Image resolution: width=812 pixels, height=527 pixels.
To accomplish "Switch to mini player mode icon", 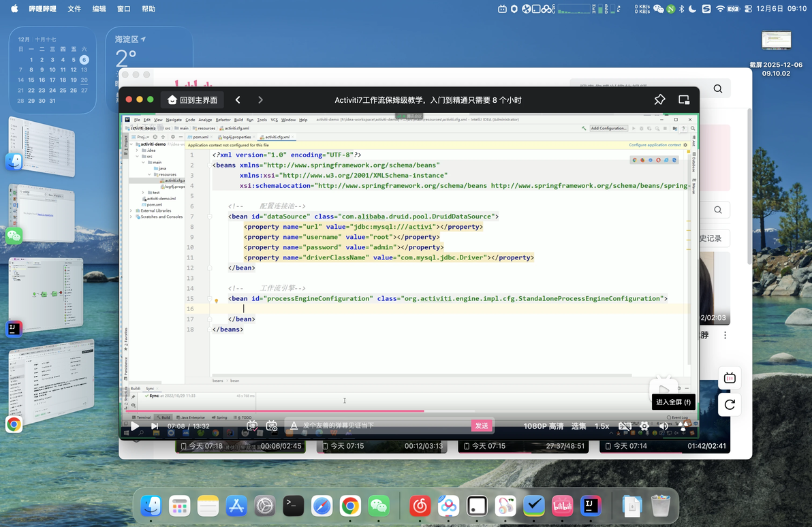I will pos(683,100).
